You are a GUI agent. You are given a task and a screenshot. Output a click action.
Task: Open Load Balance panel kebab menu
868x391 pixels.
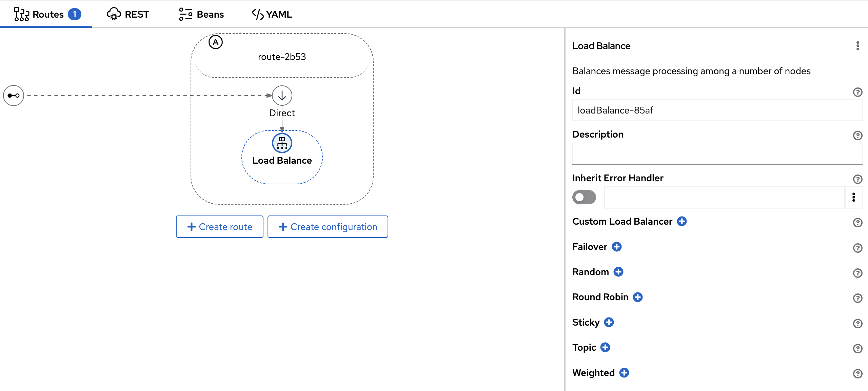[x=857, y=46]
